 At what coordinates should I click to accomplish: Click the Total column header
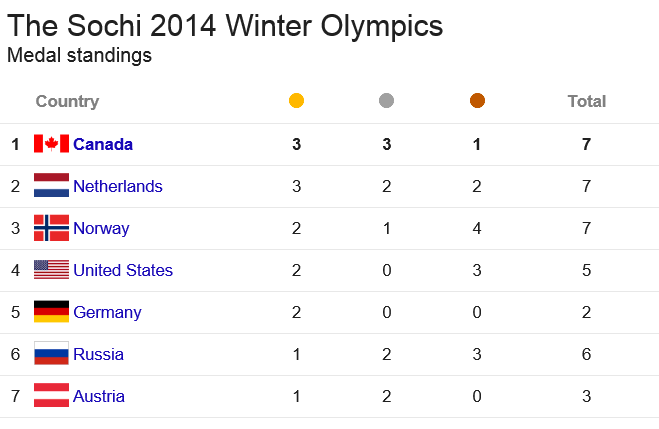pos(587,101)
